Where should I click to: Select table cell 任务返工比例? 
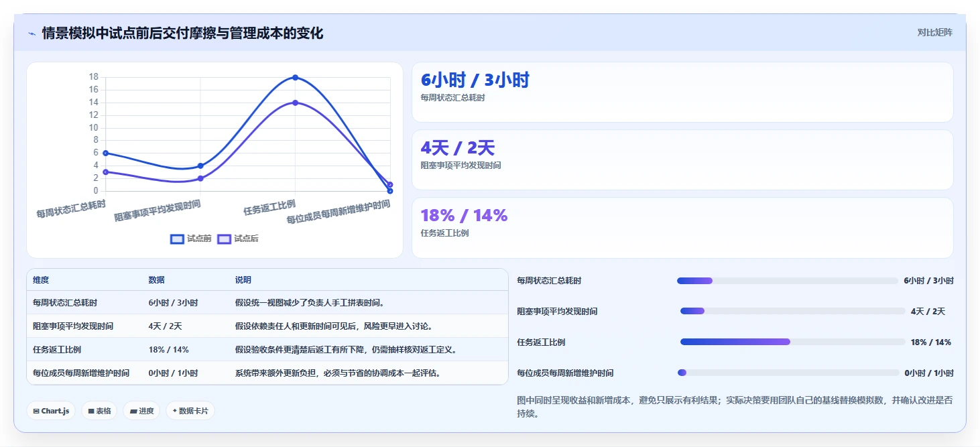coord(57,350)
